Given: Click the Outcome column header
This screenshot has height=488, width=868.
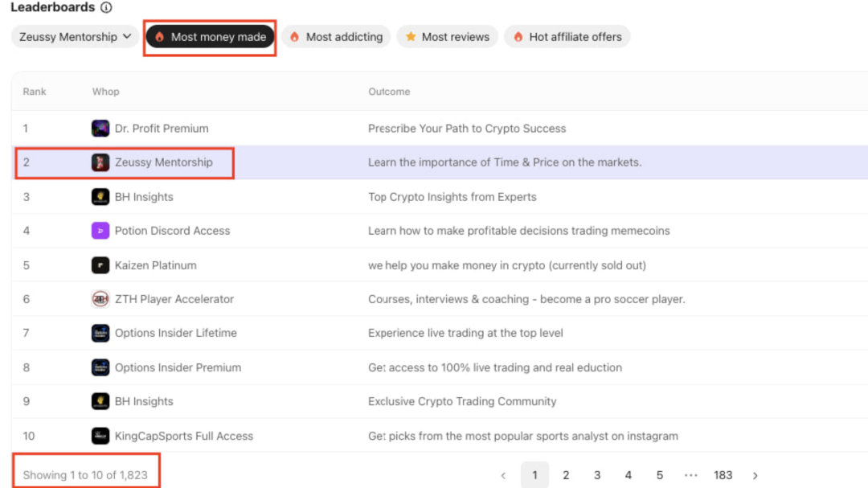Looking at the screenshot, I should (389, 92).
